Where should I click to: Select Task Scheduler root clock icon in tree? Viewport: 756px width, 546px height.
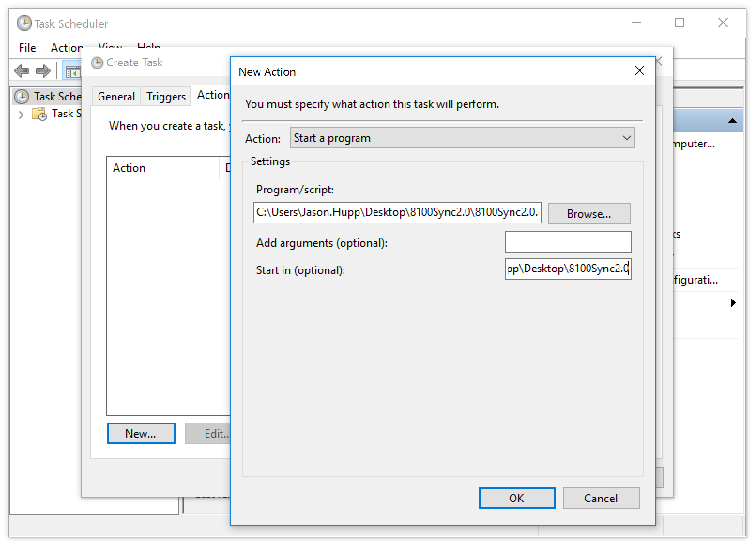(x=22, y=97)
